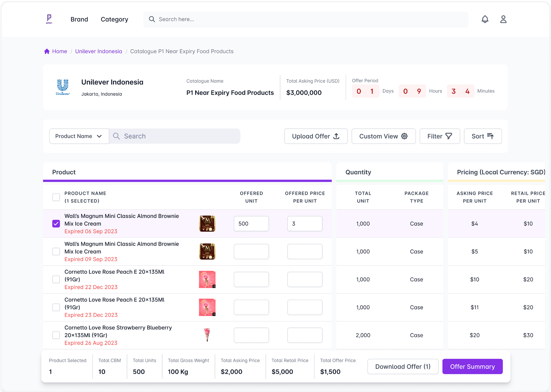Click offered price field for Strawberry Blueberry row
Viewport: 551px width, 392px height.
pyautogui.click(x=305, y=335)
